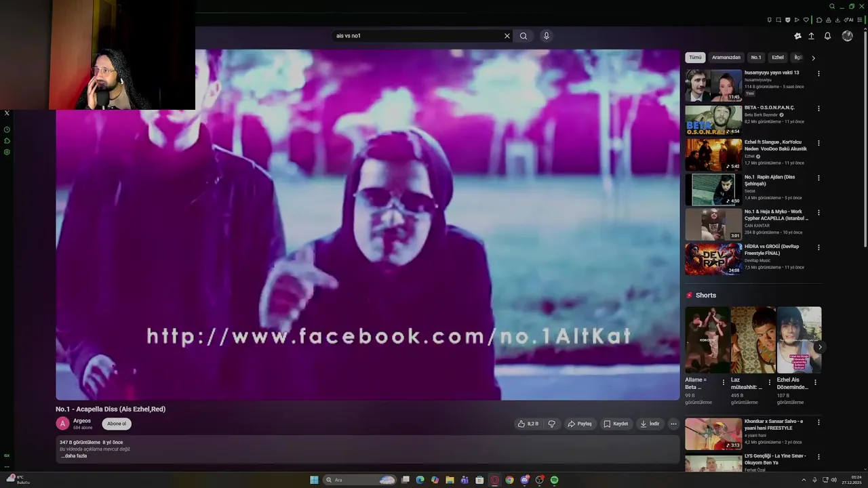Open options for Khontkar x Sansar Salvo video

pos(818,422)
